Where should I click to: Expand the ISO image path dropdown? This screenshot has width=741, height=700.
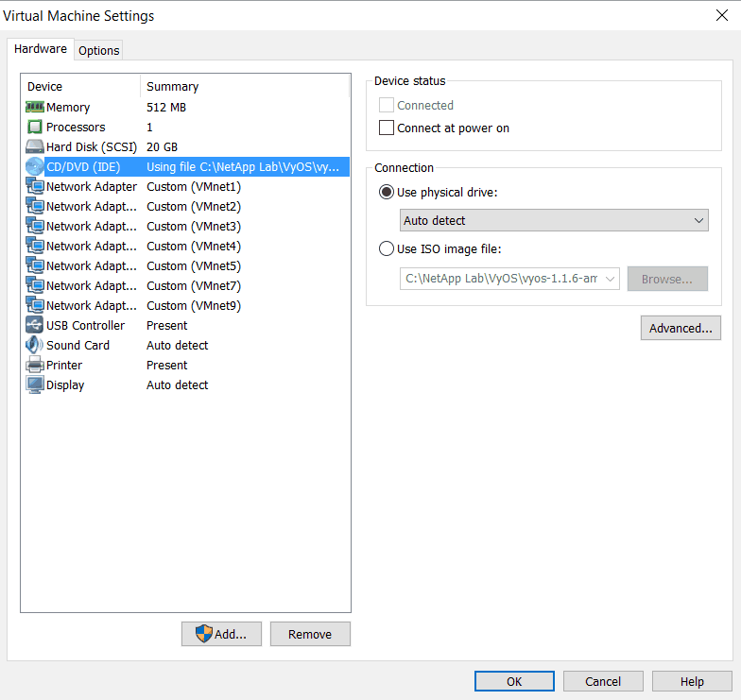point(610,279)
